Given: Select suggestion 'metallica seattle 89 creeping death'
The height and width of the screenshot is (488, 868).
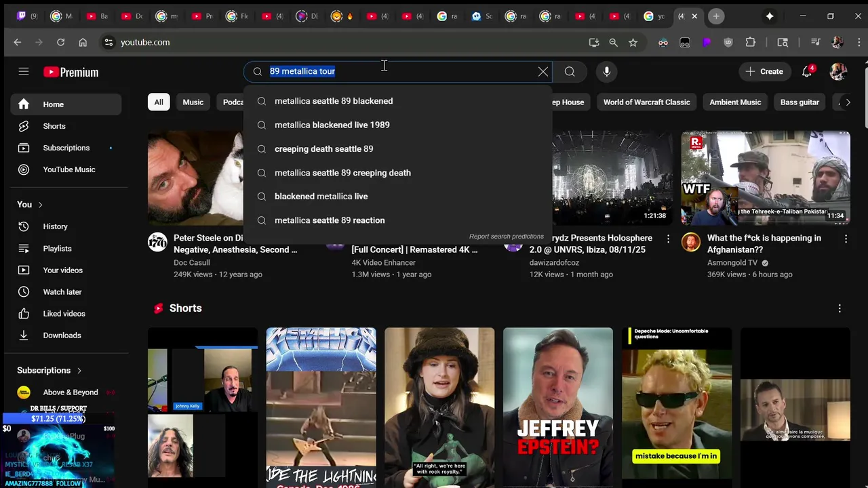Looking at the screenshot, I should coord(398,173).
